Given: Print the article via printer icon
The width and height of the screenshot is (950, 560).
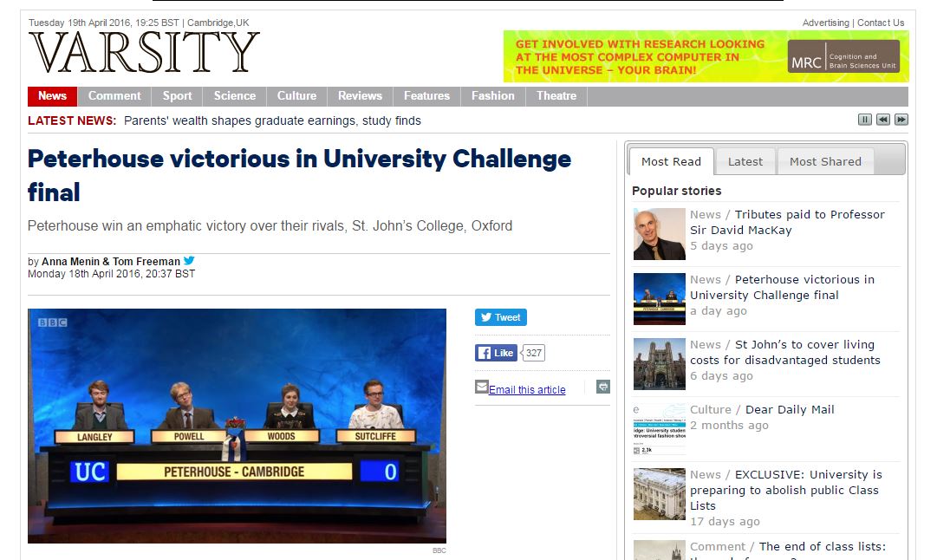Looking at the screenshot, I should 602,387.
